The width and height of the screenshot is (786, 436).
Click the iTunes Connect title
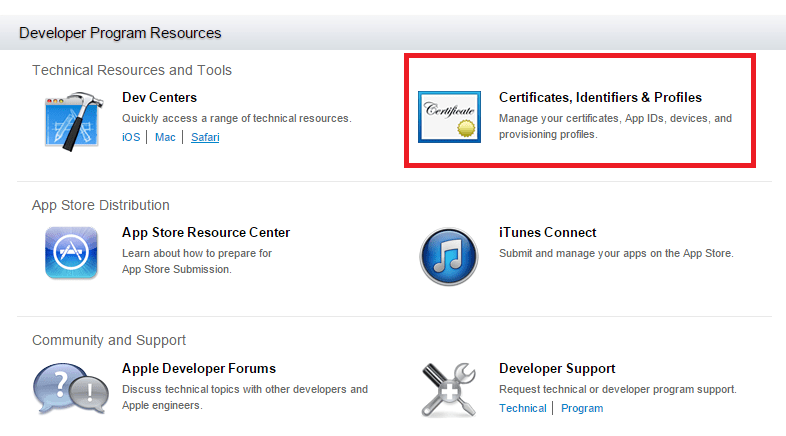tap(548, 233)
